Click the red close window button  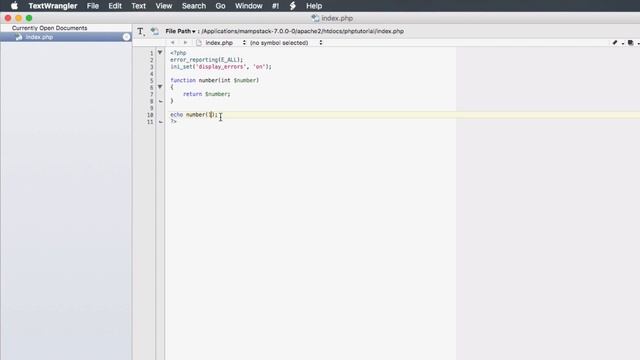pos(8,18)
